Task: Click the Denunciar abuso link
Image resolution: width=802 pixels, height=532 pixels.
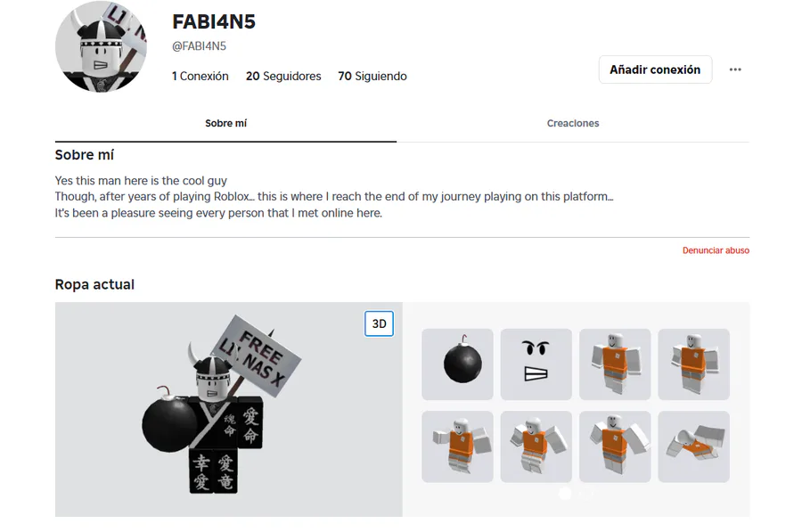Action: pos(716,250)
